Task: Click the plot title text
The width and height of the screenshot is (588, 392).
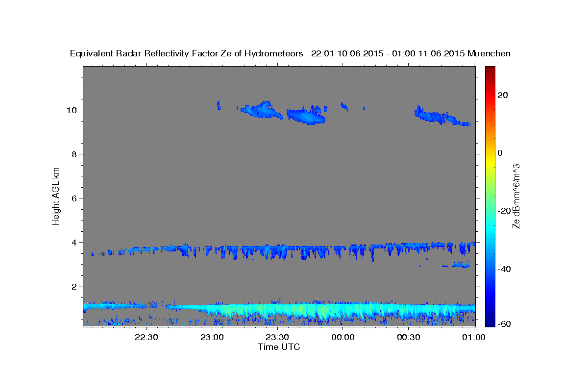Action: (x=290, y=53)
